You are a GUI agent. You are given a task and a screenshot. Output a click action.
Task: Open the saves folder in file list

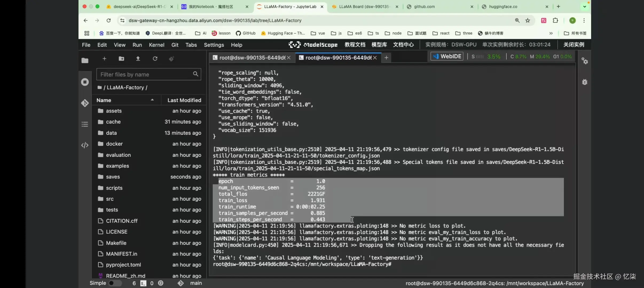(x=113, y=177)
